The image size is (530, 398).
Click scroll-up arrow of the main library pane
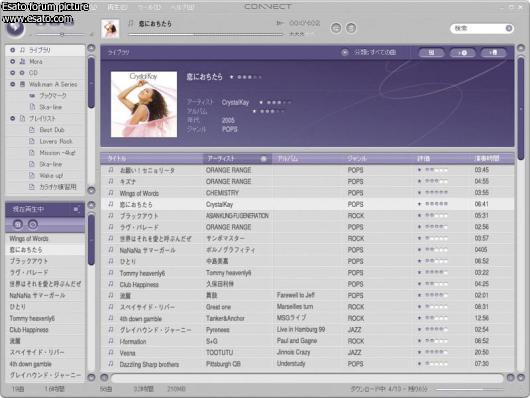coord(521,48)
